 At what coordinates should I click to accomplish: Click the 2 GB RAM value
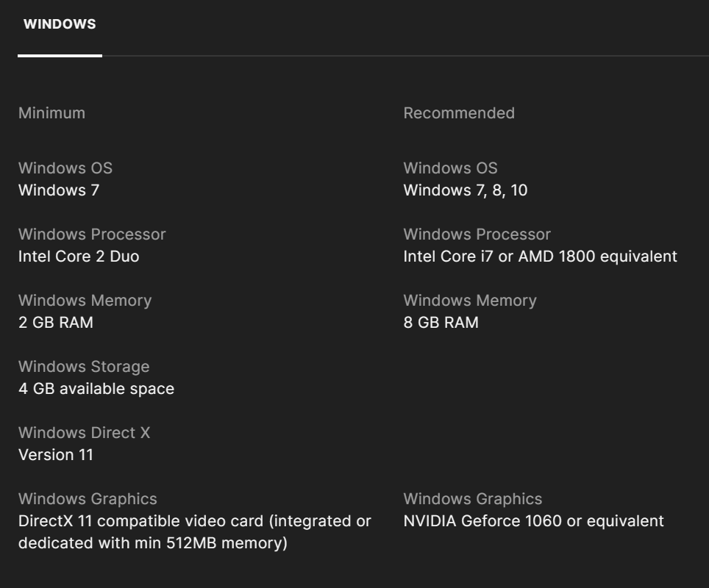click(56, 323)
